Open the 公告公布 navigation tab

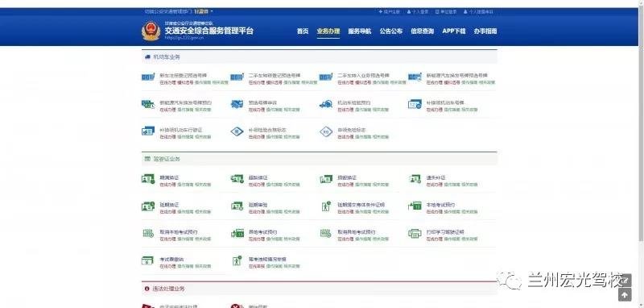391,31
